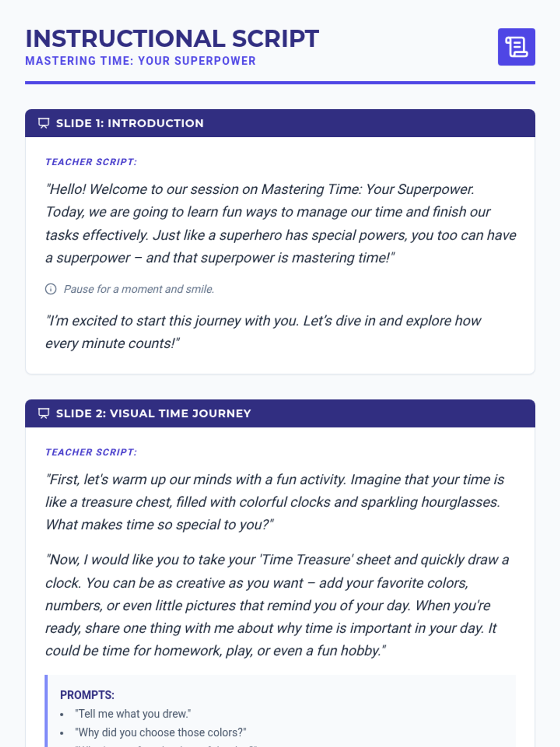Image resolution: width=560 pixels, height=747 pixels.
Task: Click the "Pause for a moment and smile" note
Action: [139, 289]
